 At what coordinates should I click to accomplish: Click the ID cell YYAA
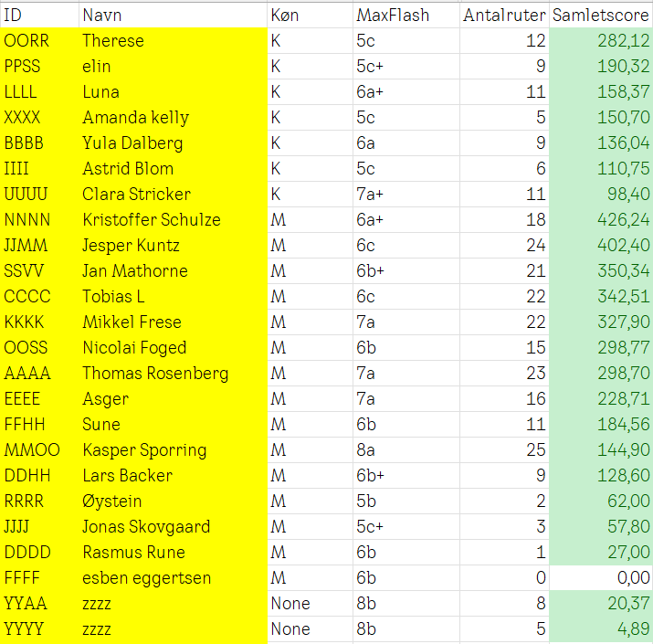[38, 604]
